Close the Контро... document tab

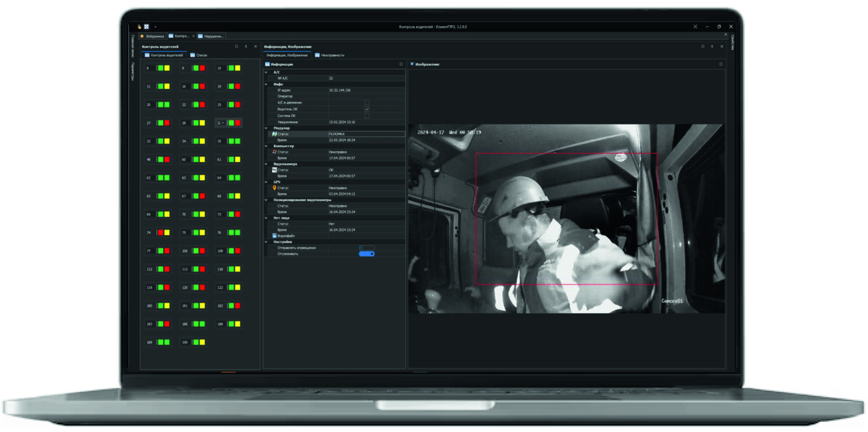(193, 36)
